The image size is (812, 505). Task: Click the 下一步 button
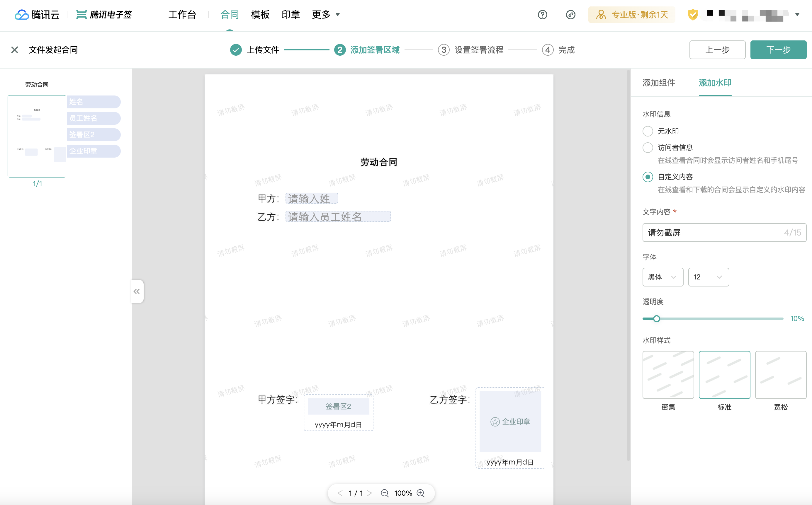point(778,50)
